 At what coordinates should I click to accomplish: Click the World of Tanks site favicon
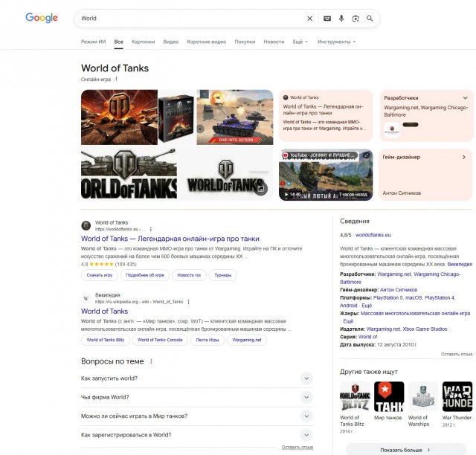click(x=86, y=225)
